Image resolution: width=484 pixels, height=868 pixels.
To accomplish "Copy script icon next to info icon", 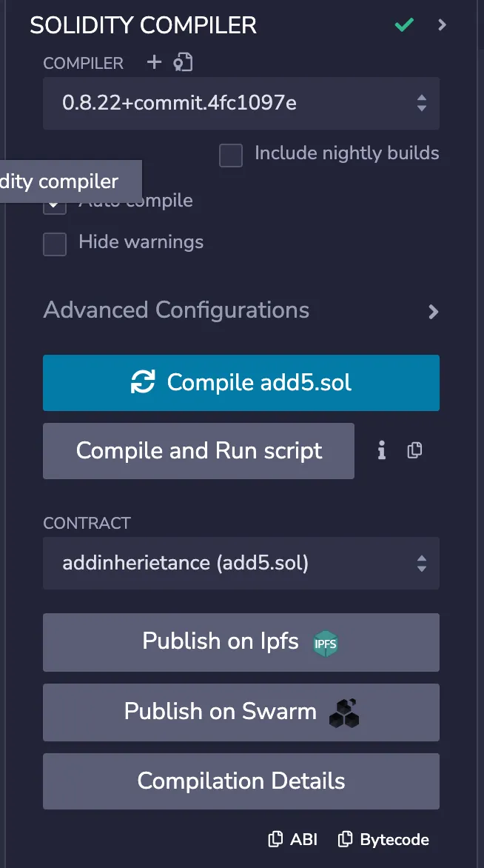I will [415, 450].
